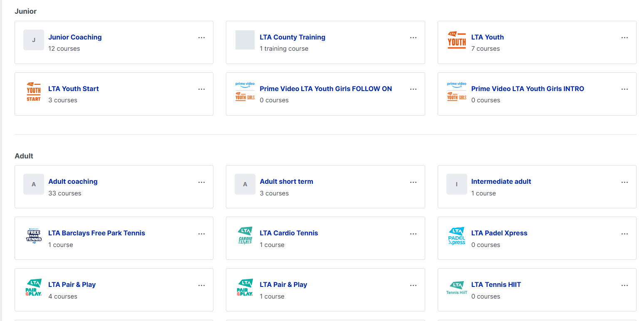The height and width of the screenshot is (321, 644).
Task: Click the LTA Youth orange logo icon
Action: pyautogui.click(x=456, y=40)
